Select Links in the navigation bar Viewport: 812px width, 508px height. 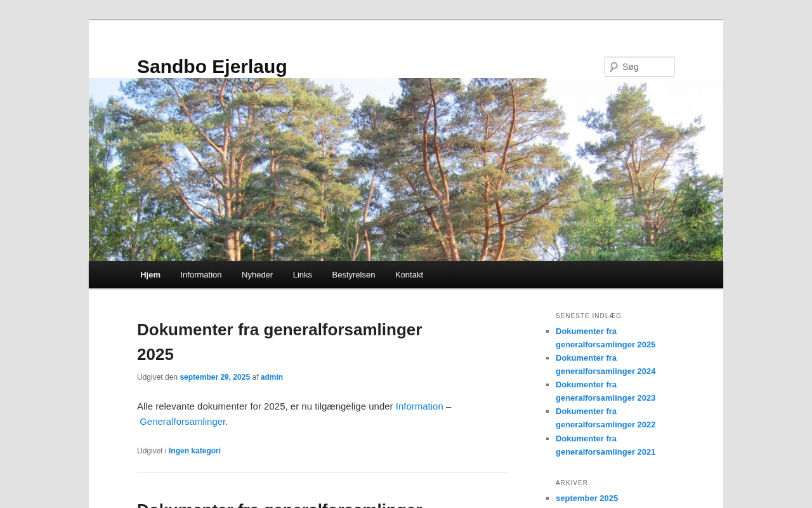click(x=303, y=275)
